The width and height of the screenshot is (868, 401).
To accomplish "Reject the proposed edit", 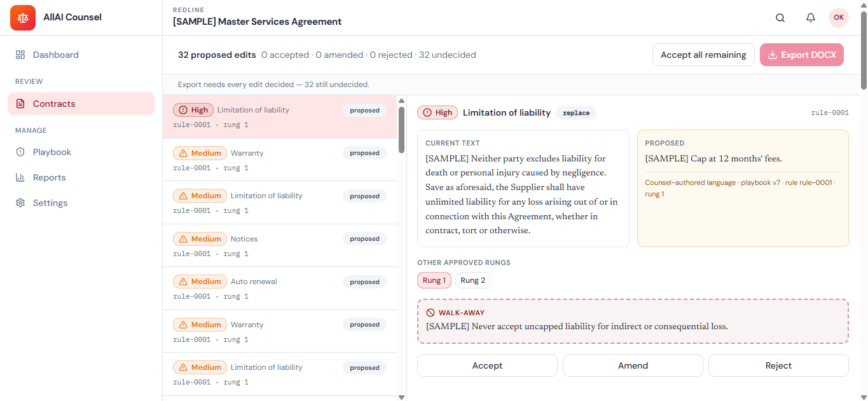I will pyautogui.click(x=778, y=365).
